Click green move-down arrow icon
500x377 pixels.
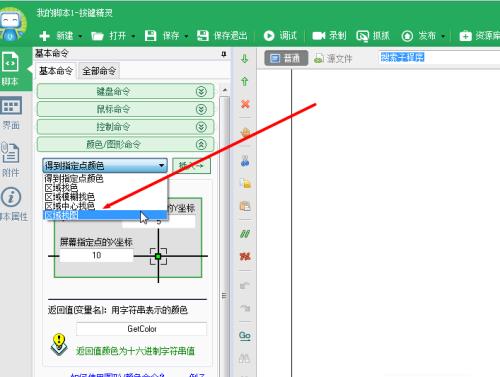(245, 59)
